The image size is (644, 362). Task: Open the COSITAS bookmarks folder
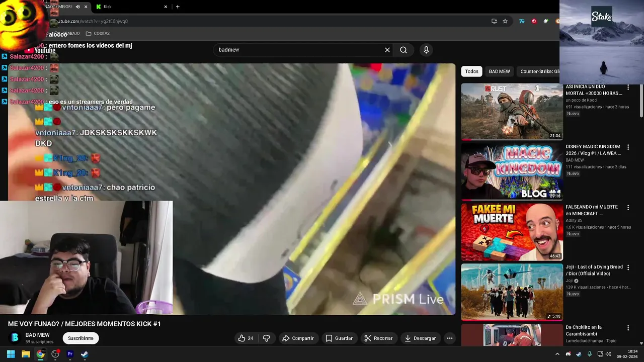coord(98,33)
